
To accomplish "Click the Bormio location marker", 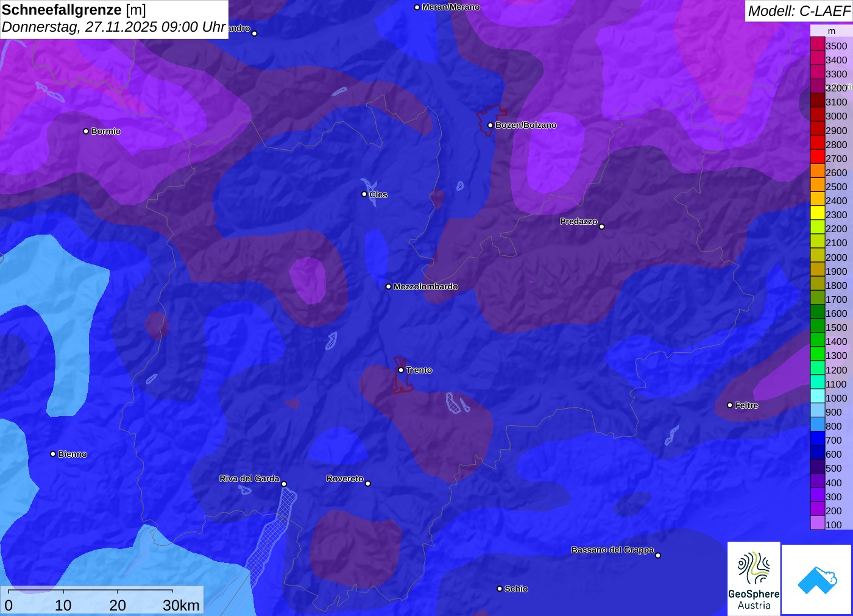I will click(x=86, y=131).
